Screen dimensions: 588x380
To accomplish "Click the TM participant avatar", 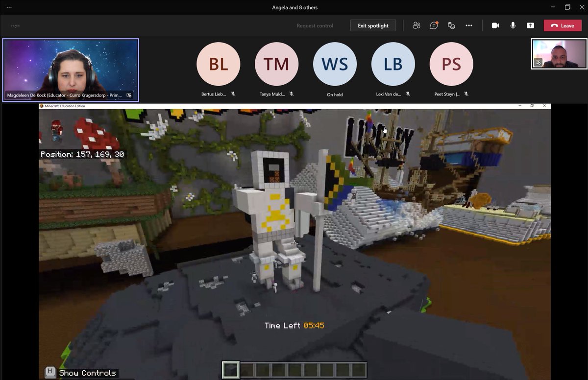I will coord(276,64).
